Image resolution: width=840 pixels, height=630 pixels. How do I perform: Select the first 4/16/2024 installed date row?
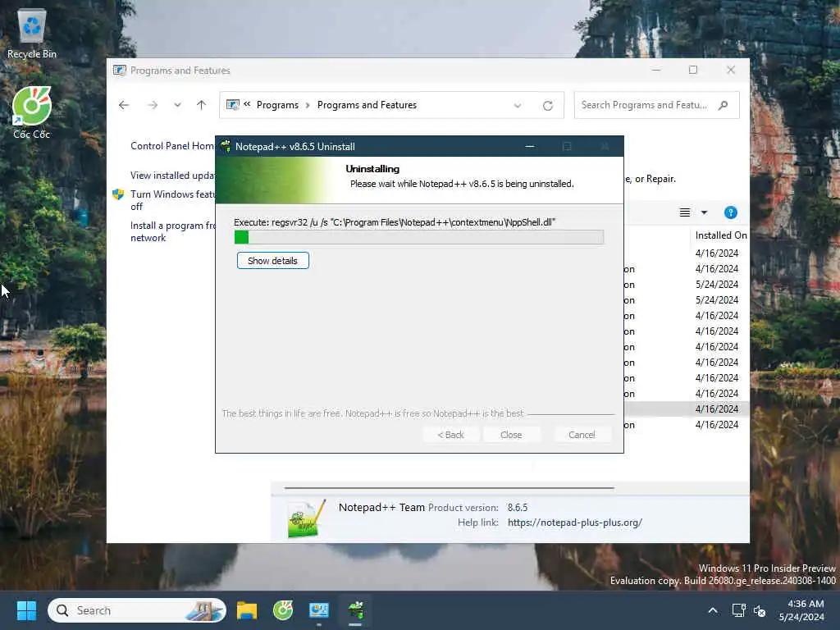click(717, 253)
